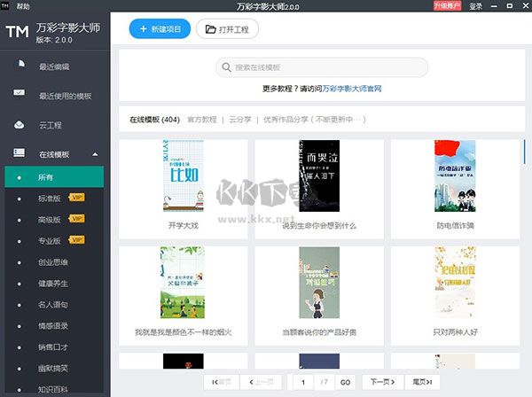The image size is (532, 397).
Task: Open 当顾客说你的产品好贵 template thumbnail
Action: [x=319, y=283]
